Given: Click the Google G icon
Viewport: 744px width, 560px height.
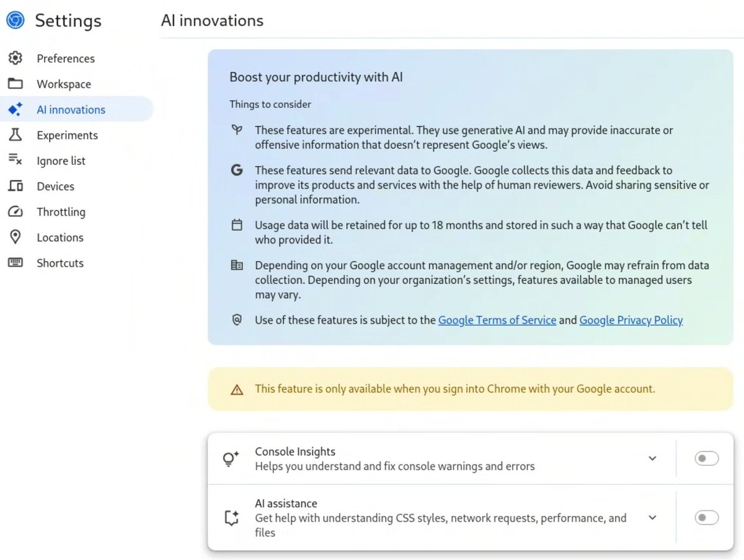Looking at the screenshot, I should pyautogui.click(x=237, y=170).
